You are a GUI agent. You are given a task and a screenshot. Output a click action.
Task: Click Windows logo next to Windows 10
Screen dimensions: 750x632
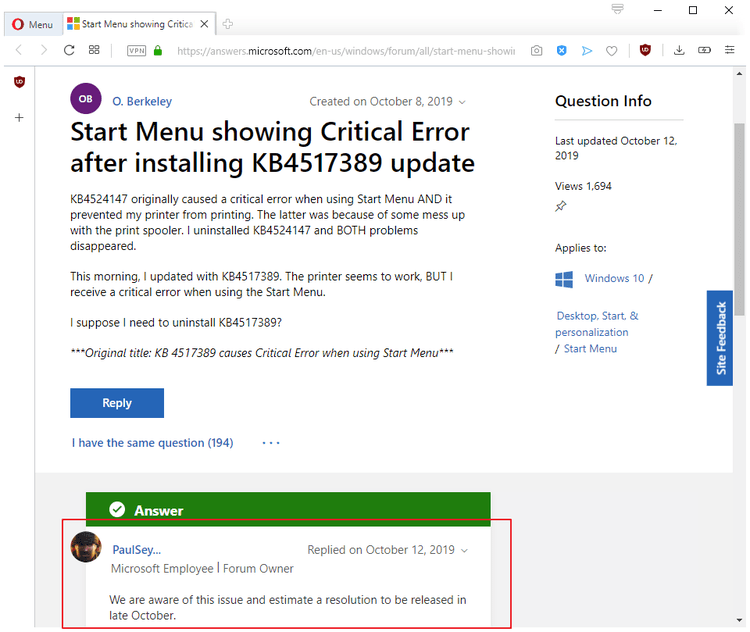[564, 279]
